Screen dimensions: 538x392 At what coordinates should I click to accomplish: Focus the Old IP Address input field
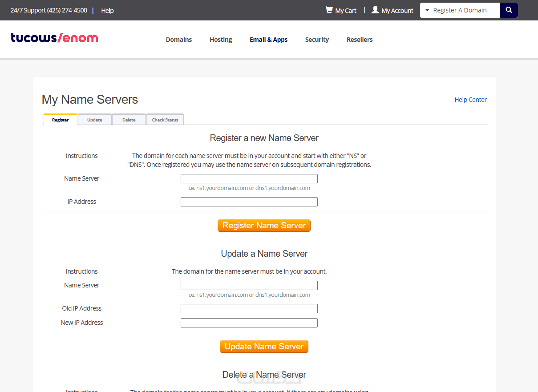[x=249, y=309]
